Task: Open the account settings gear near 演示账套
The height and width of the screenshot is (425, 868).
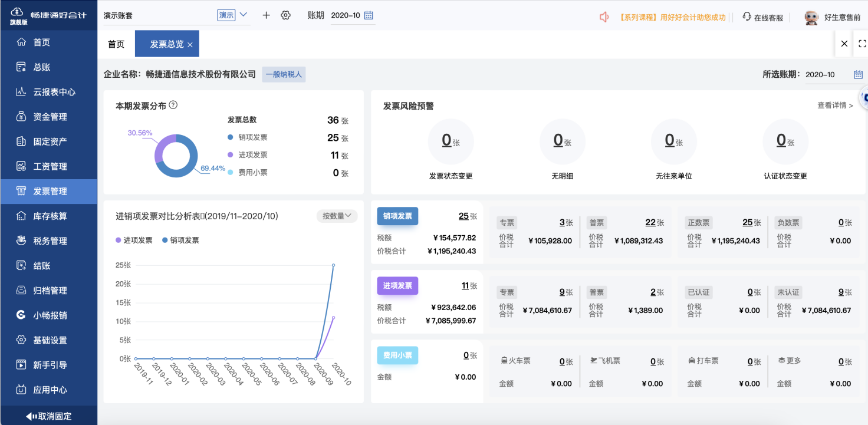Action: [286, 15]
